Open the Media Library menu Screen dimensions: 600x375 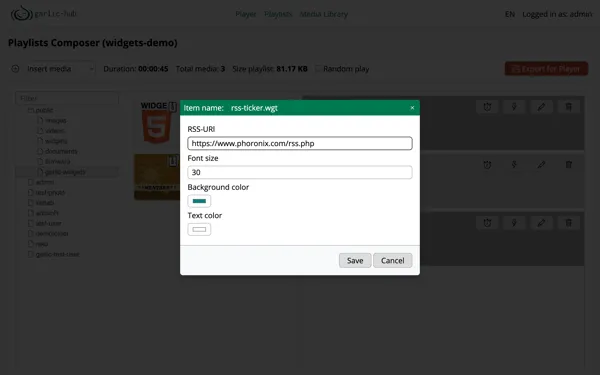(x=324, y=14)
